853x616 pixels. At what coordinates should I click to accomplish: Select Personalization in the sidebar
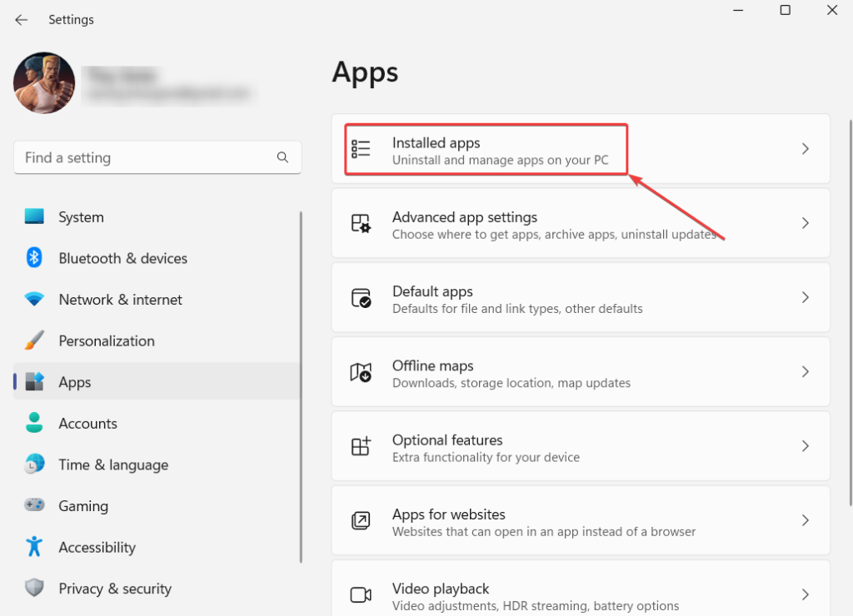[x=157, y=341]
